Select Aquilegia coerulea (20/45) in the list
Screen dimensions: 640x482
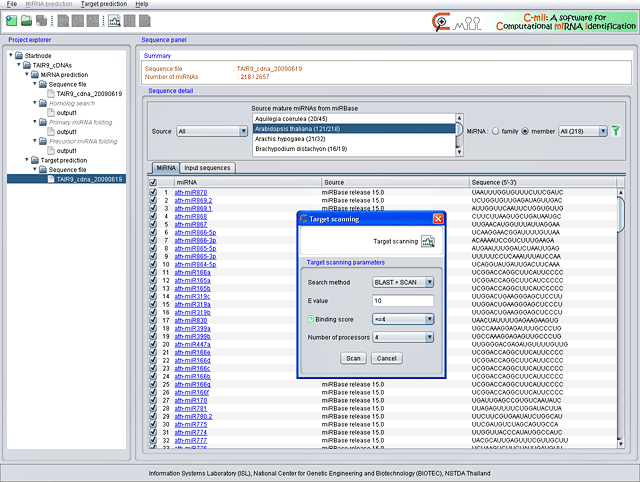(x=353, y=119)
